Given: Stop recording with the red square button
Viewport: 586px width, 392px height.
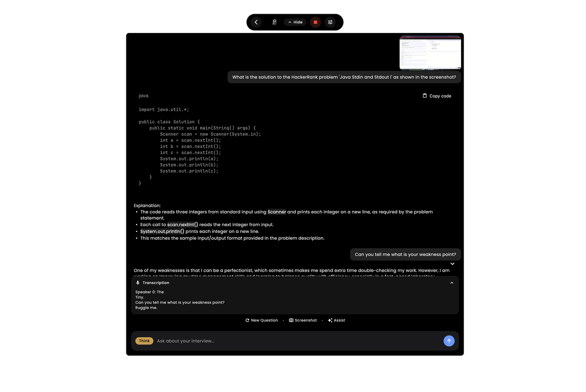Looking at the screenshot, I should point(315,22).
